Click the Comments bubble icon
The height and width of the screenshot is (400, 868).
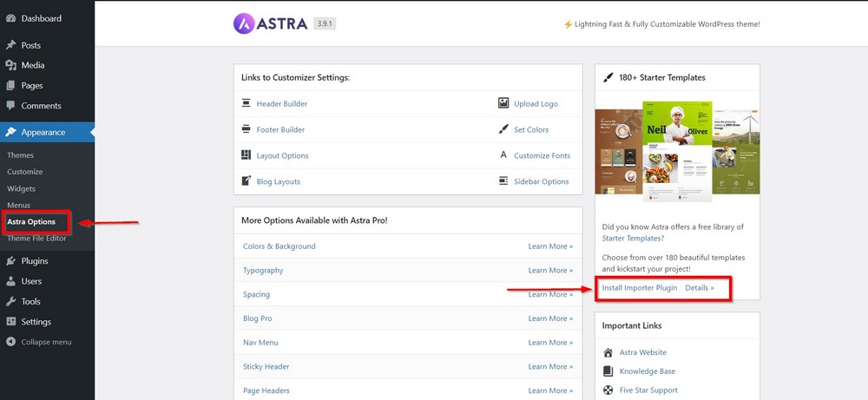coord(10,106)
